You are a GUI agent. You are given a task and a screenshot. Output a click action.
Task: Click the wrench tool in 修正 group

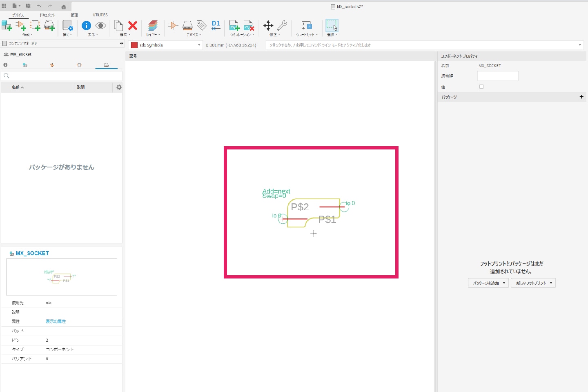coord(282,26)
